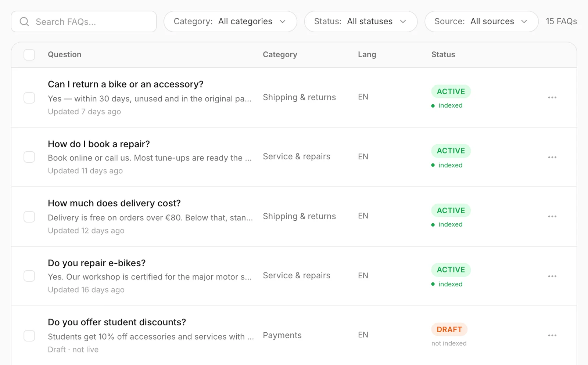The image size is (588, 365).
Task: Check the 'Do you offer student discounts?' row
Action: click(29, 336)
